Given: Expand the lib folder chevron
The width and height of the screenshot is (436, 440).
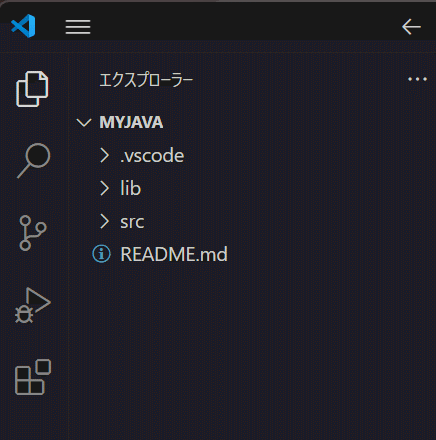Looking at the screenshot, I should (x=104, y=188).
